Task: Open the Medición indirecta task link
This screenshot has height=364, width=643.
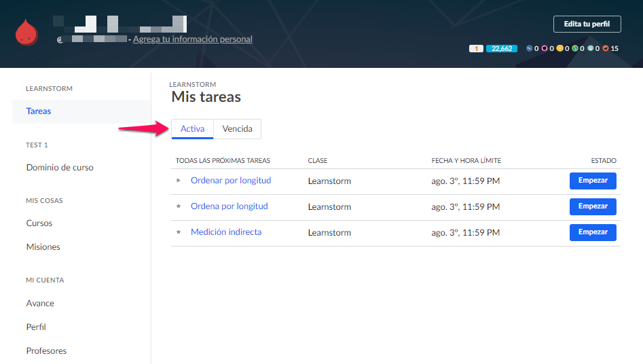Action: [226, 232]
